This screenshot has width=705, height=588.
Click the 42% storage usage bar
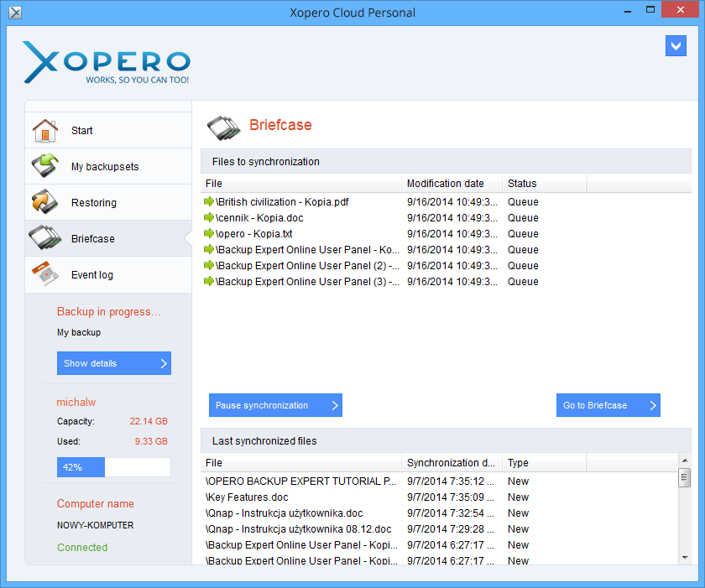click(x=114, y=467)
